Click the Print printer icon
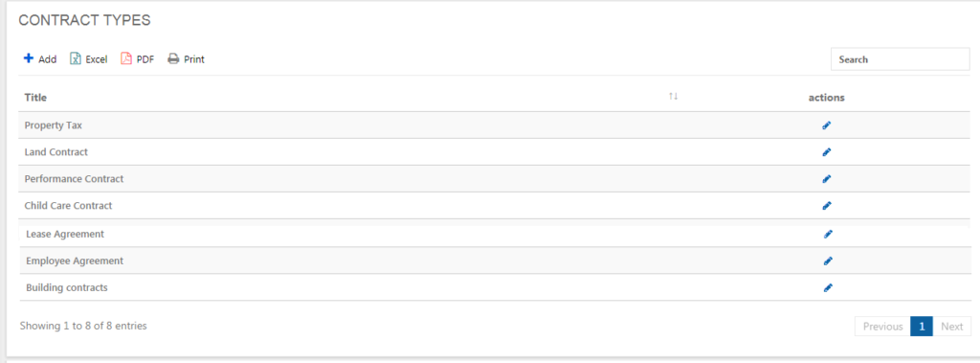Screen dimensions: 980x363 [x=173, y=58]
